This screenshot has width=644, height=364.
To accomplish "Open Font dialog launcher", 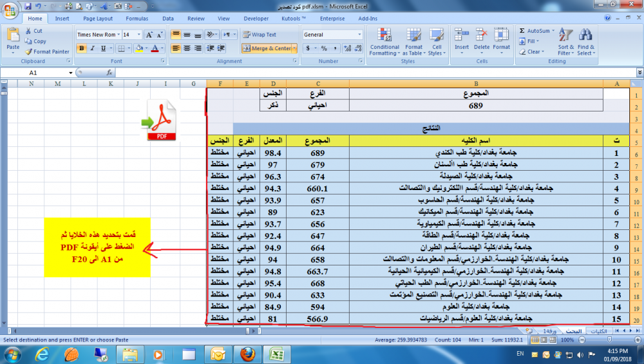I will [x=163, y=61].
